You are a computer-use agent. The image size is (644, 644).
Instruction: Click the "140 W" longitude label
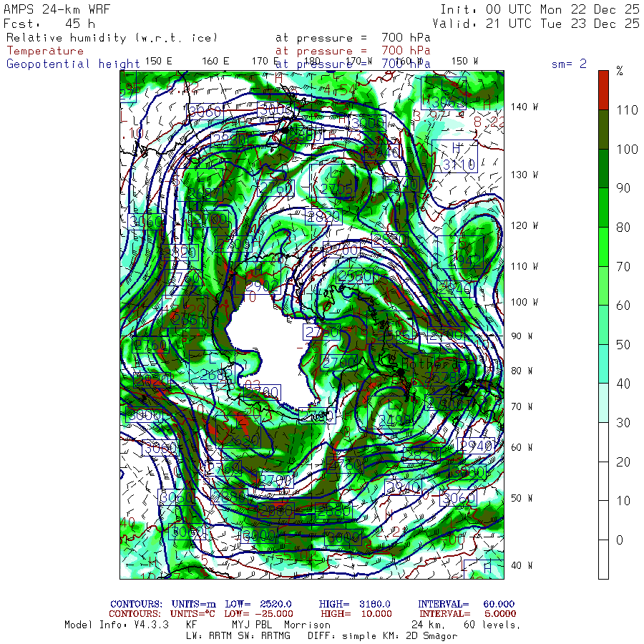525,107
